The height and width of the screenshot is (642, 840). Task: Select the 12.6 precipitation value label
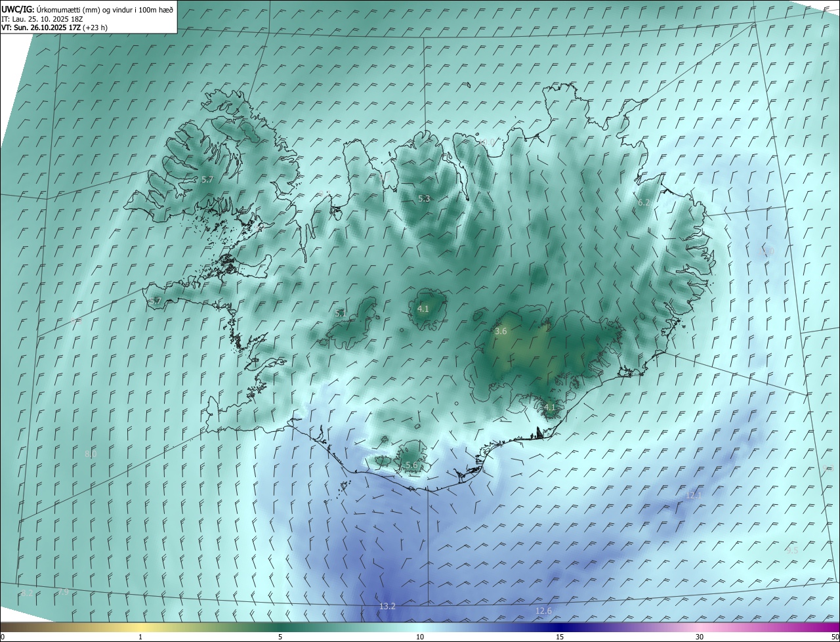[x=543, y=611]
